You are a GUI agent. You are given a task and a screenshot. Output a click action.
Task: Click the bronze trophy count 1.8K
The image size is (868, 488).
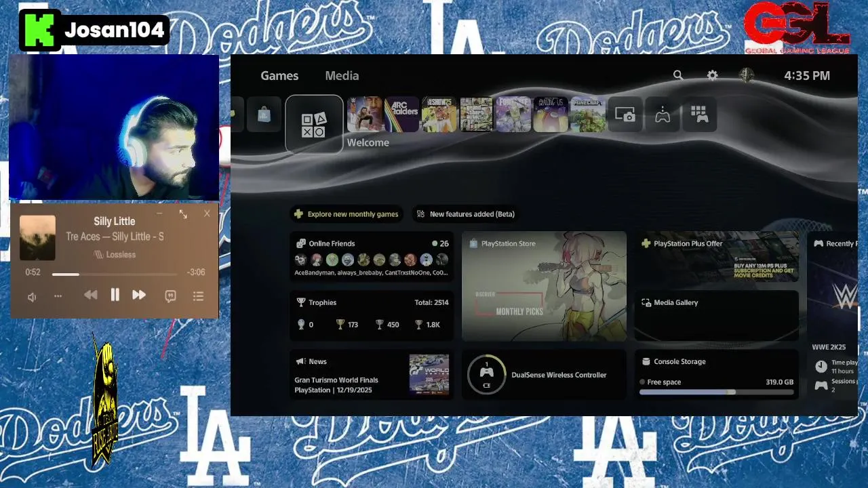[427, 325]
